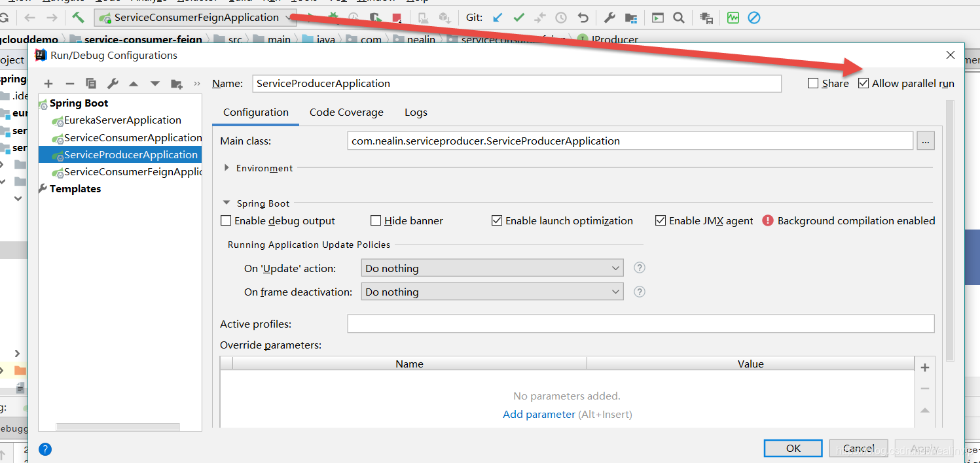Image resolution: width=980 pixels, height=463 pixels.
Task: Add new run configuration with plus icon
Action: [x=48, y=84]
